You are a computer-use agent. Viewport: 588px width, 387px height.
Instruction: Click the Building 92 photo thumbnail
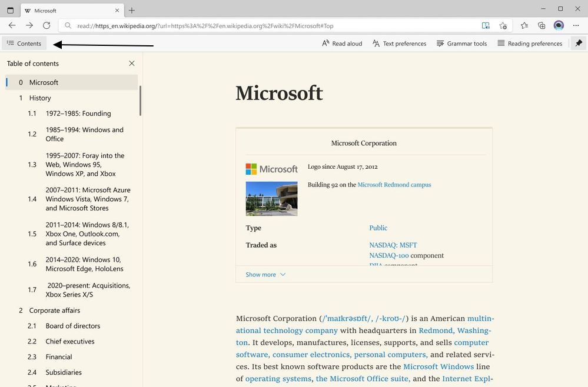[x=271, y=199]
